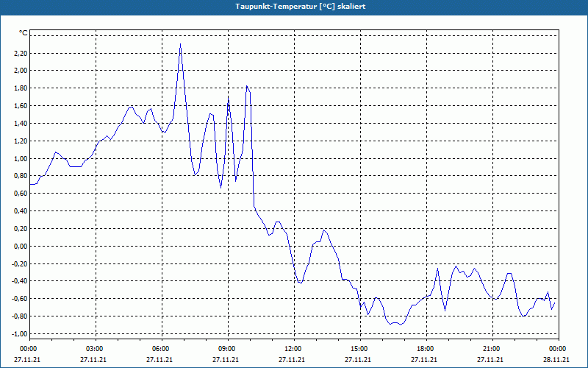This screenshot has width=588, height=368.
Task: Pick the '1,40' y-axis label
Action: 20,124
